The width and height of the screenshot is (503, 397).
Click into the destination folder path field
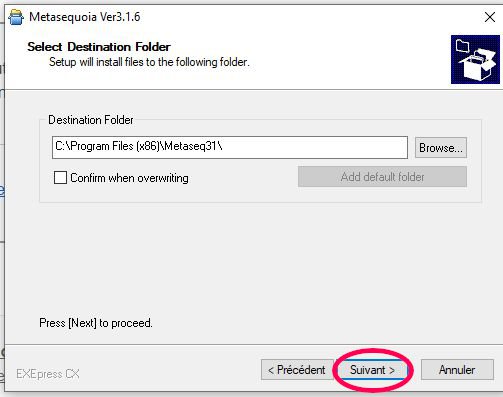coord(230,147)
